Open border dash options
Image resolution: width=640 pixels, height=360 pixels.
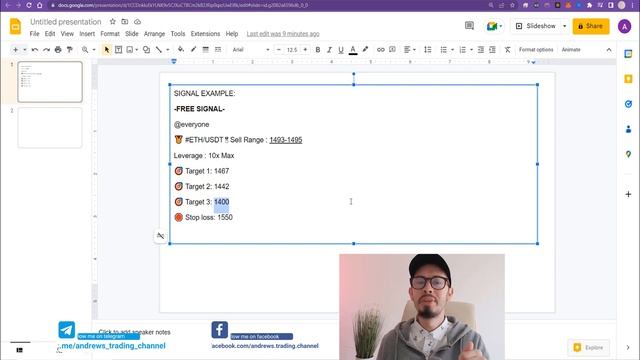pyautogui.click(x=218, y=50)
